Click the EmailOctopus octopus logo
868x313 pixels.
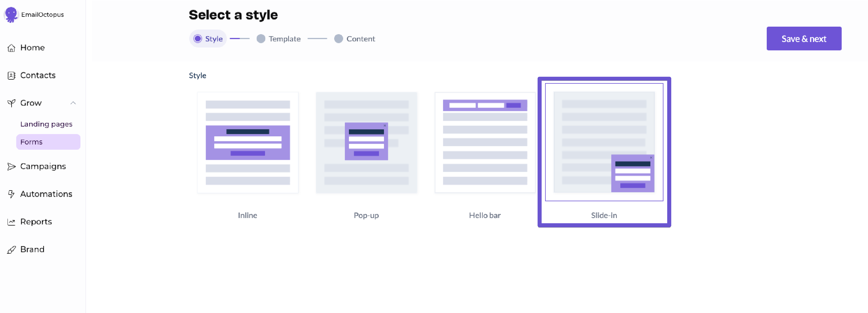click(x=11, y=14)
